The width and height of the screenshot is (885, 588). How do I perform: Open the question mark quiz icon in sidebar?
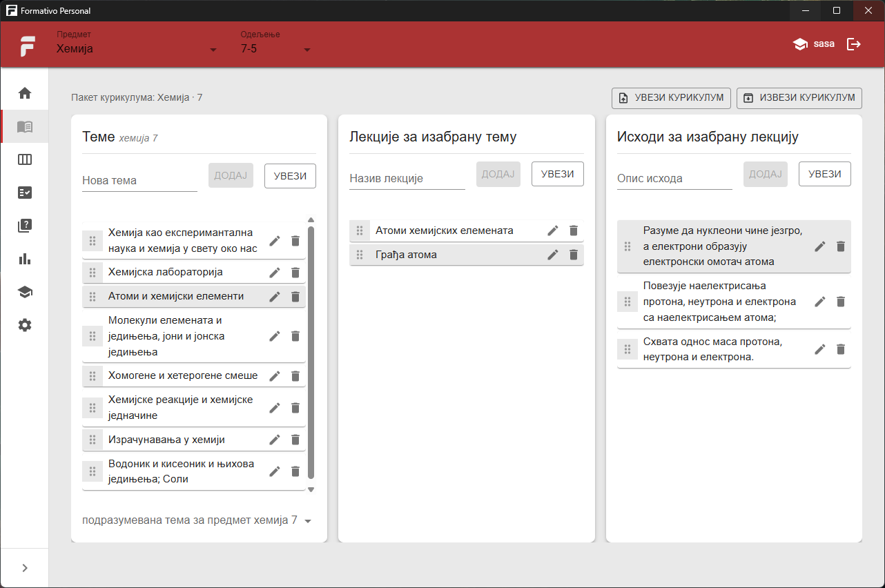click(25, 226)
